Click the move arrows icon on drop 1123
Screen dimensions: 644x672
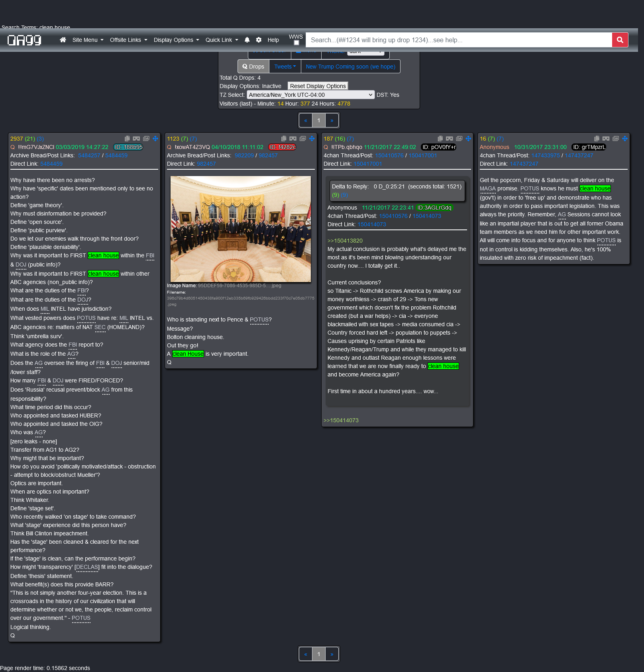point(312,139)
